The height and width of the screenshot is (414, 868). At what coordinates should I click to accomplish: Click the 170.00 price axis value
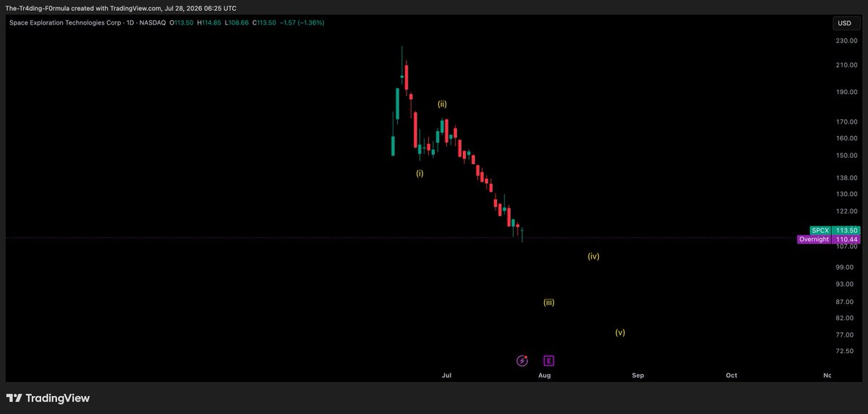click(x=846, y=122)
